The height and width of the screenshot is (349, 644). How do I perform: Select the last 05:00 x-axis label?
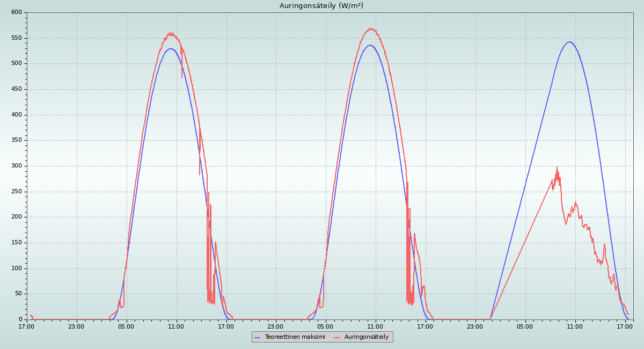[x=525, y=326]
